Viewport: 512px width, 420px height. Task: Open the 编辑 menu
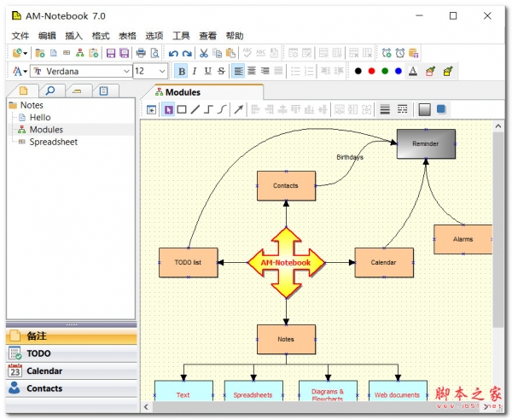coord(47,36)
